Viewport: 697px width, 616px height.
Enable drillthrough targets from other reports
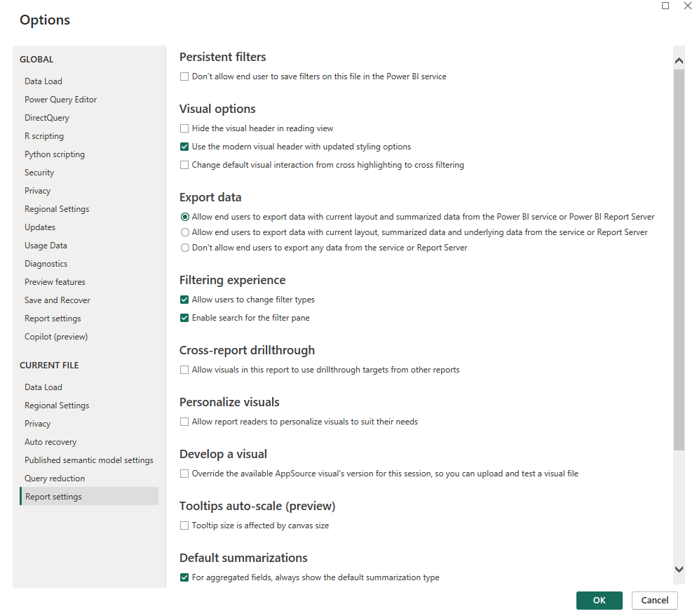click(x=184, y=370)
